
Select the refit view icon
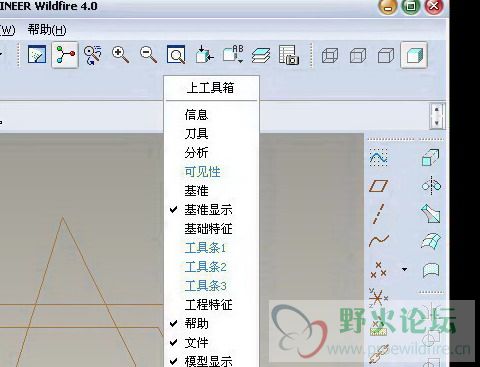[176, 55]
